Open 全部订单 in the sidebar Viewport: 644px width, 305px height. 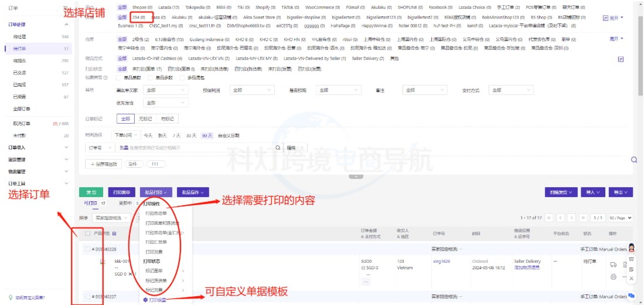21,109
